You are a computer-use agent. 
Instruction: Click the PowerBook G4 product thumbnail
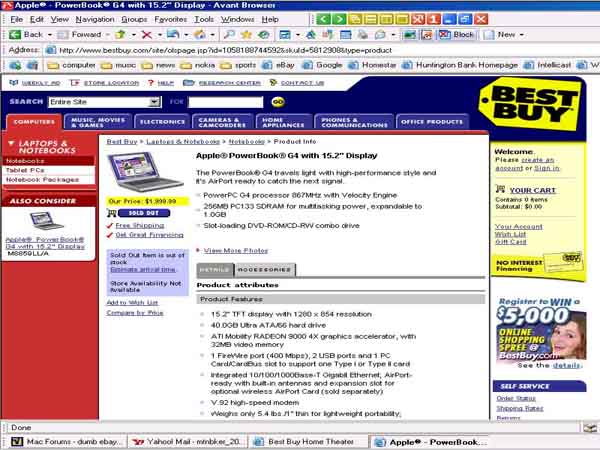pos(146,171)
